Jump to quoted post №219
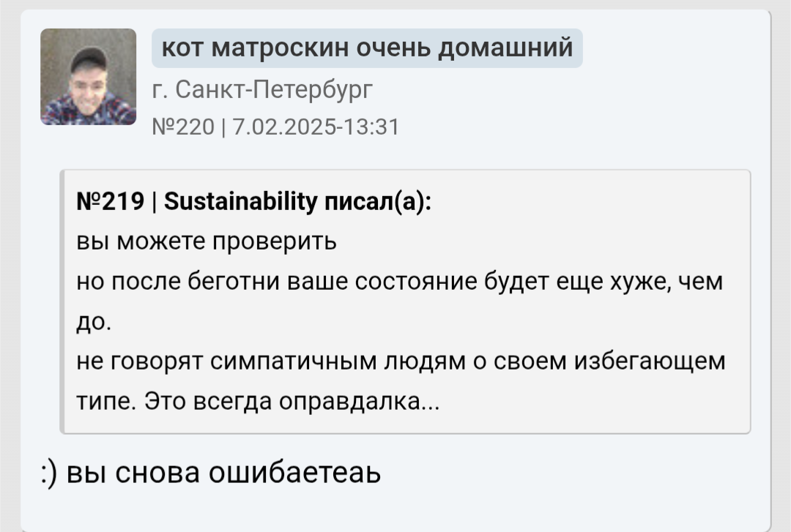Image resolution: width=791 pixels, height=532 pixels. 111,201
